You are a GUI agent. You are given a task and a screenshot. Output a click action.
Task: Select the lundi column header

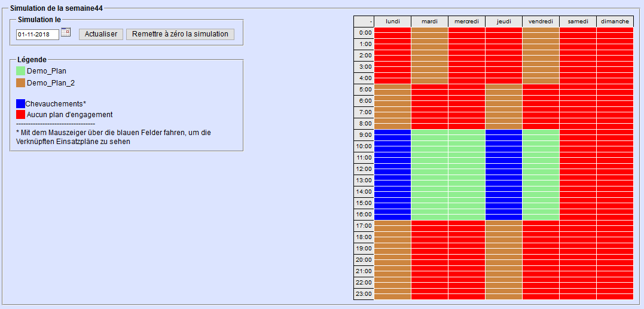(x=393, y=22)
